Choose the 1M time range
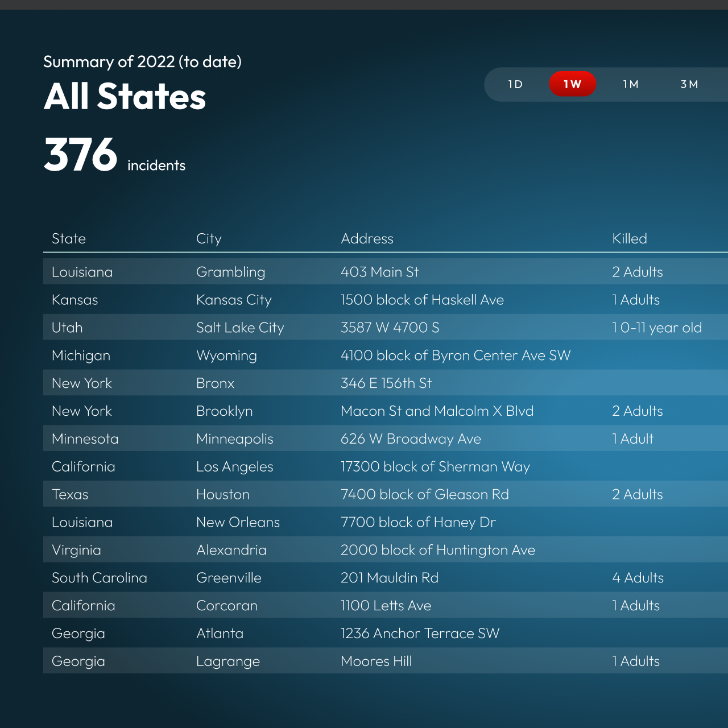Image resolution: width=728 pixels, height=728 pixels. tap(631, 84)
